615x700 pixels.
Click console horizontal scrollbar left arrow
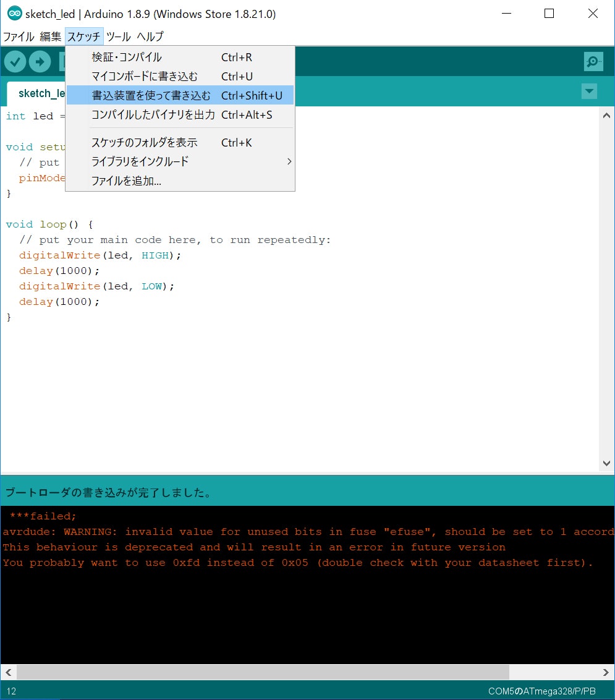click(x=9, y=672)
